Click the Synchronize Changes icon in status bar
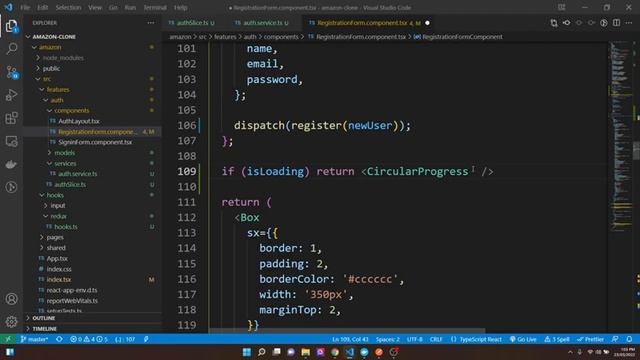This screenshot has width=640, height=360. point(59,339)
